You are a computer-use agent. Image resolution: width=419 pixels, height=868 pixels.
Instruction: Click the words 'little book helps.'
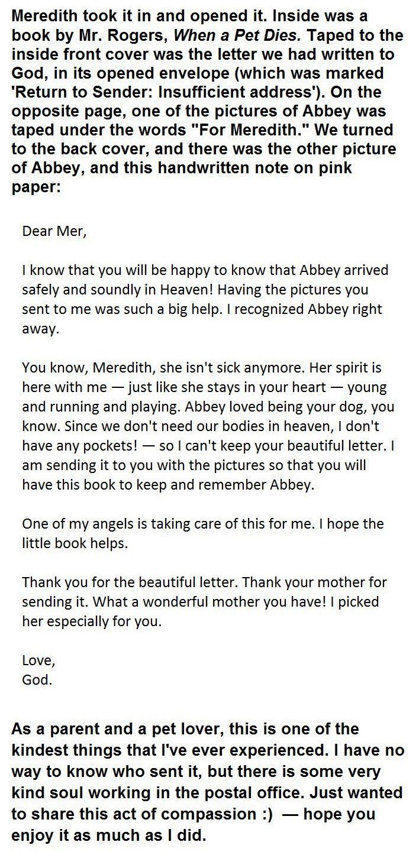point(75,543)
